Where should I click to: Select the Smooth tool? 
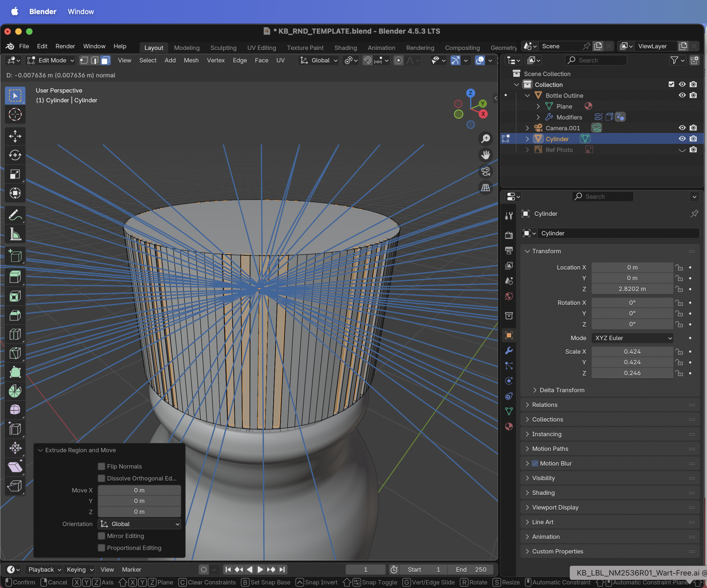point(15,410)
